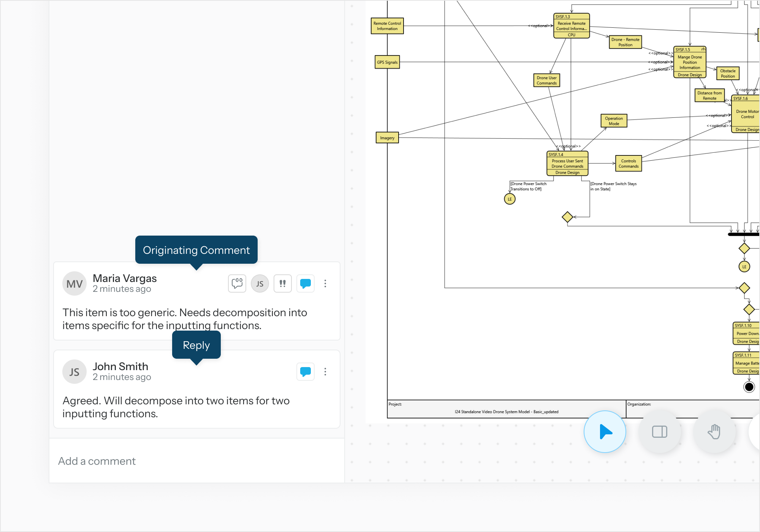Click the SYSF.1.3 Receive Remote Control node
Screen dimensions: 760x532
[x=572, y=26]
